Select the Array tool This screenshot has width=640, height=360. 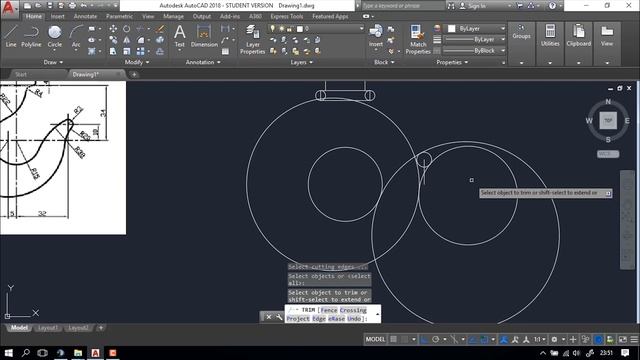[x=140, y=51]
